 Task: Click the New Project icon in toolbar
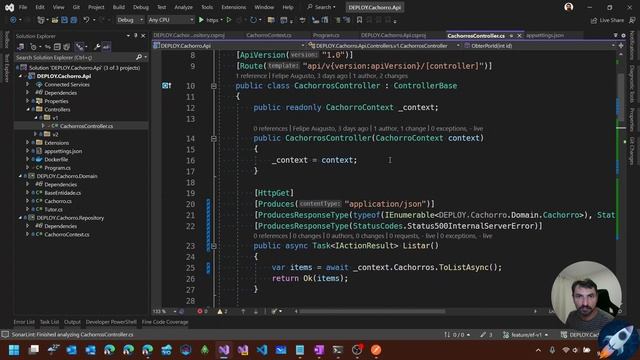point(40,20)
